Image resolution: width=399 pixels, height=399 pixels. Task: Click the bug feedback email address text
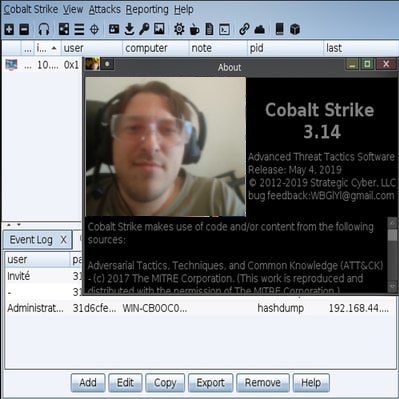pyautogui.click(x=352, y=195)
